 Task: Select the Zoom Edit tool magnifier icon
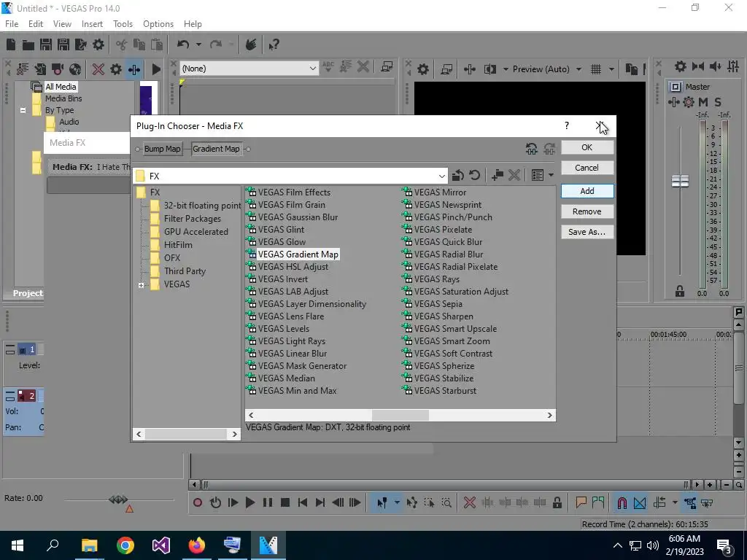coord(446,502)
